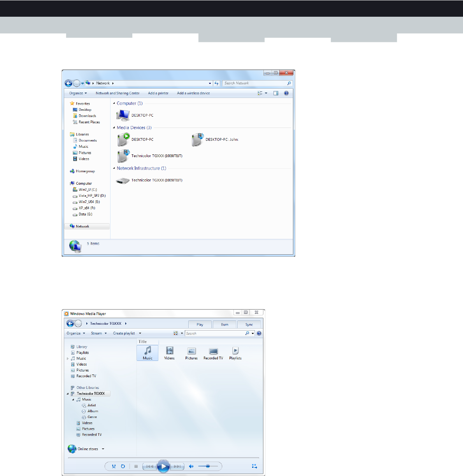The image size is (463, 476).
Task: Select DESKTOP-PC under Computer group
Action: 135,115
